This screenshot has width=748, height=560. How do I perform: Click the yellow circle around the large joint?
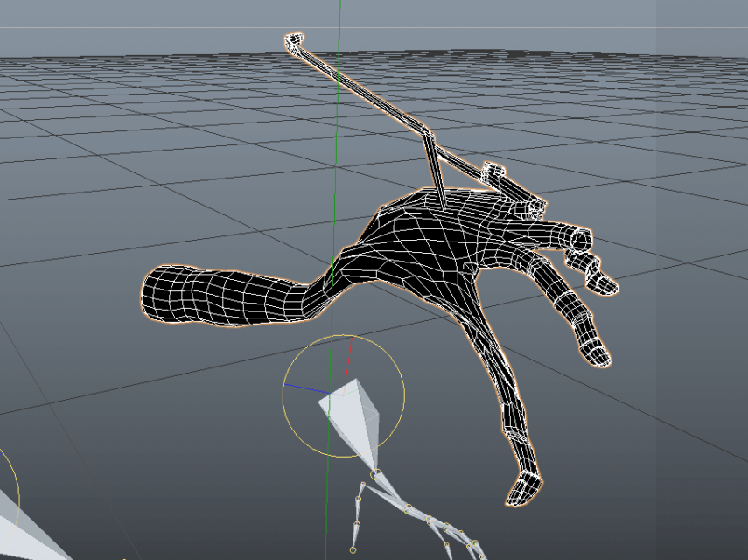[344, 396]
